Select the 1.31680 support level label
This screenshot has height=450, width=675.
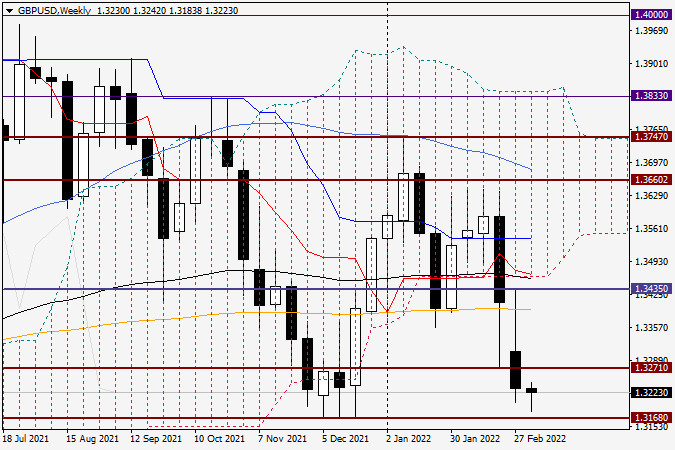[652, 417]
